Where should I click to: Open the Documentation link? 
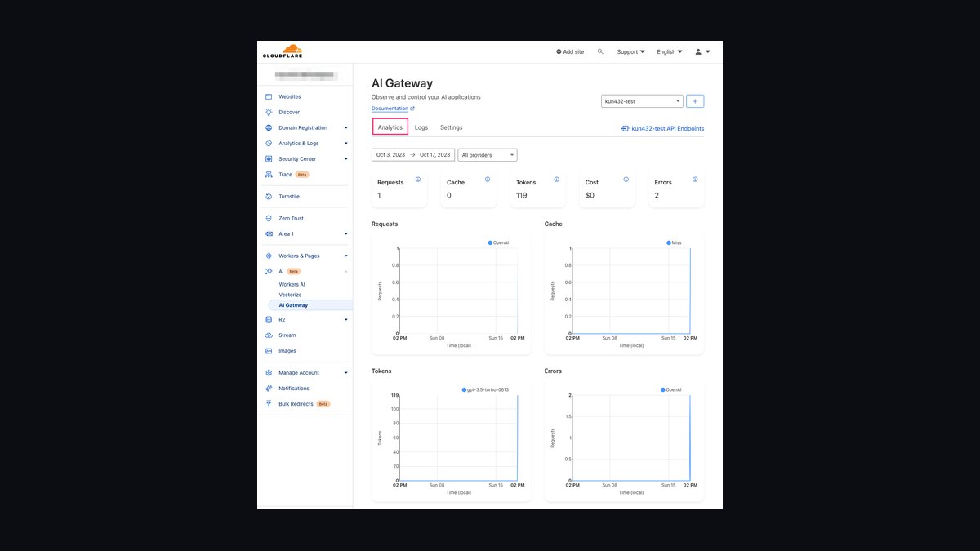[x=393, y=109]
